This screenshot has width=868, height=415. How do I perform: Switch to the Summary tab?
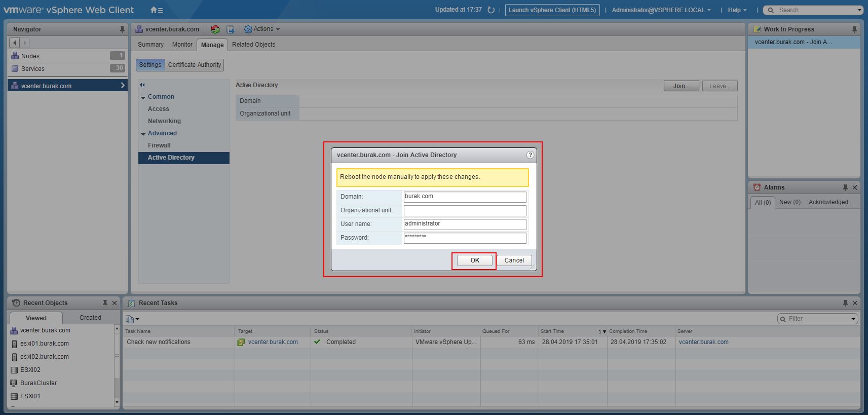(x=150, y=45)
